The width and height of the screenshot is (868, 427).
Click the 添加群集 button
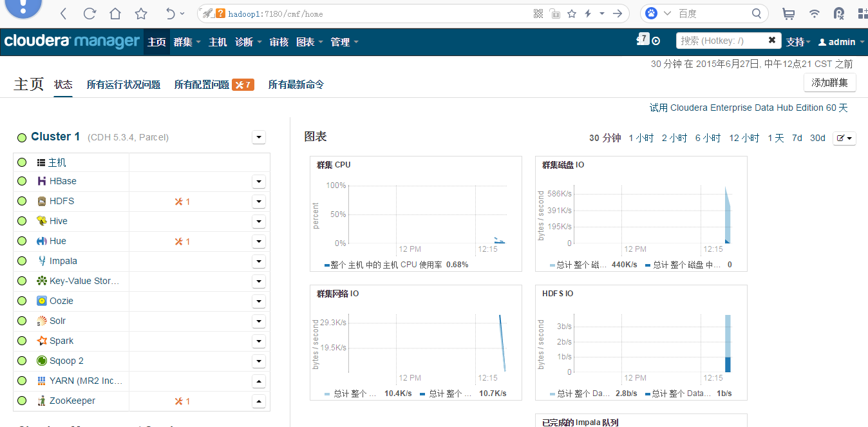[x=829, y=83]
